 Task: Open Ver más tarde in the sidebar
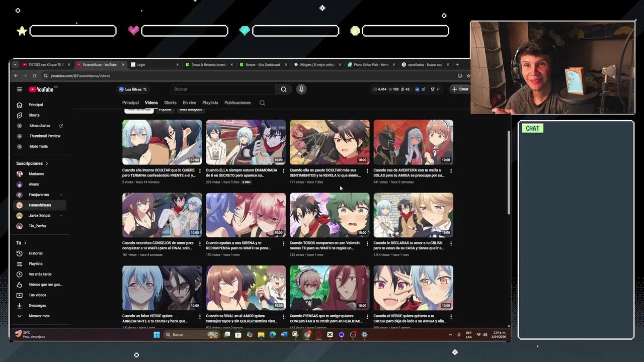click(40, 274)
